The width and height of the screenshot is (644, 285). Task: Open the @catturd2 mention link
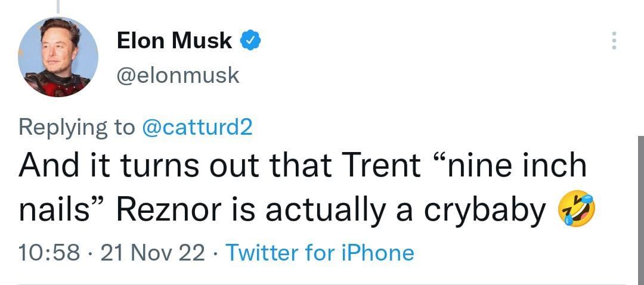198,127
